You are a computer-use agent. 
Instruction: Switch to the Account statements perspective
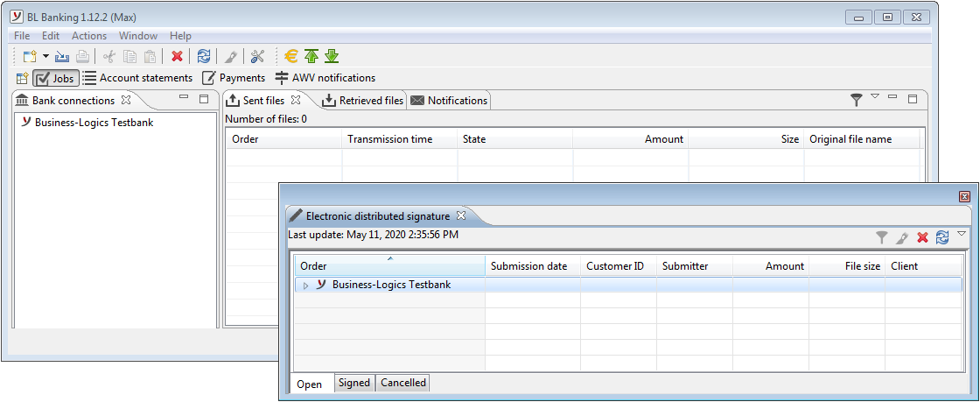click(137, 78)
